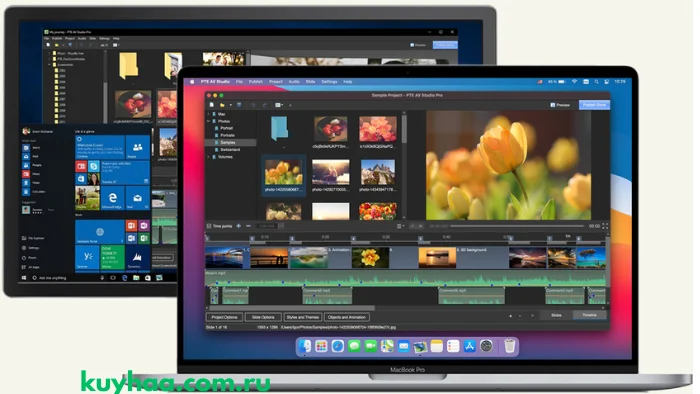Open the dropdown arrow beside Open folder icon
Screen dimensions: 700x394
coord(230,105)
